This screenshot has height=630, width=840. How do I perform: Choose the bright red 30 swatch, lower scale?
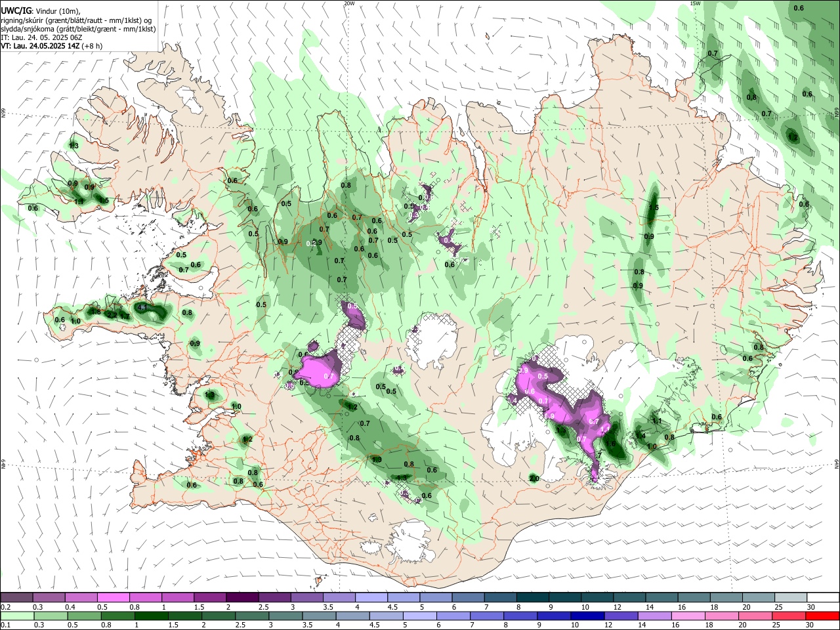822,616
